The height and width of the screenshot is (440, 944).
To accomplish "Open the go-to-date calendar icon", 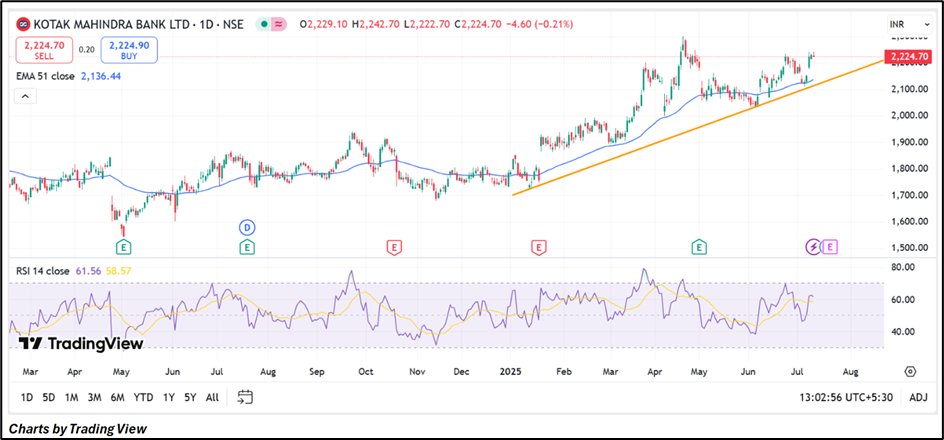I will [245, 397].
